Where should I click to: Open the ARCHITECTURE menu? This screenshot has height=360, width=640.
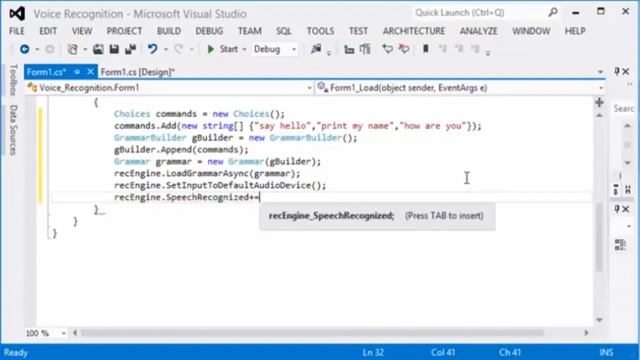[x=414, y=31]
